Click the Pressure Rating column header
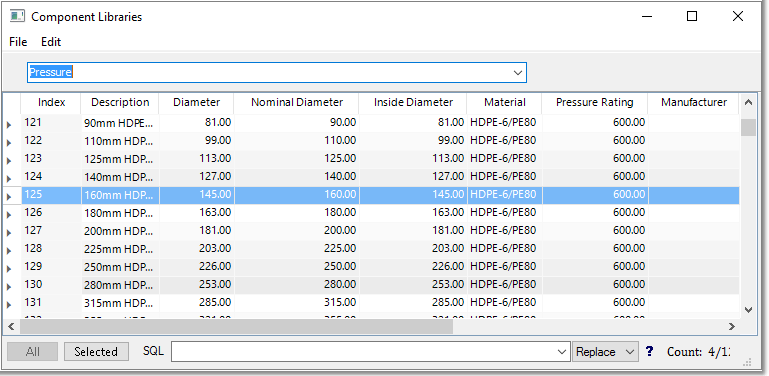769x376 pixels. (x=595, y=102)
